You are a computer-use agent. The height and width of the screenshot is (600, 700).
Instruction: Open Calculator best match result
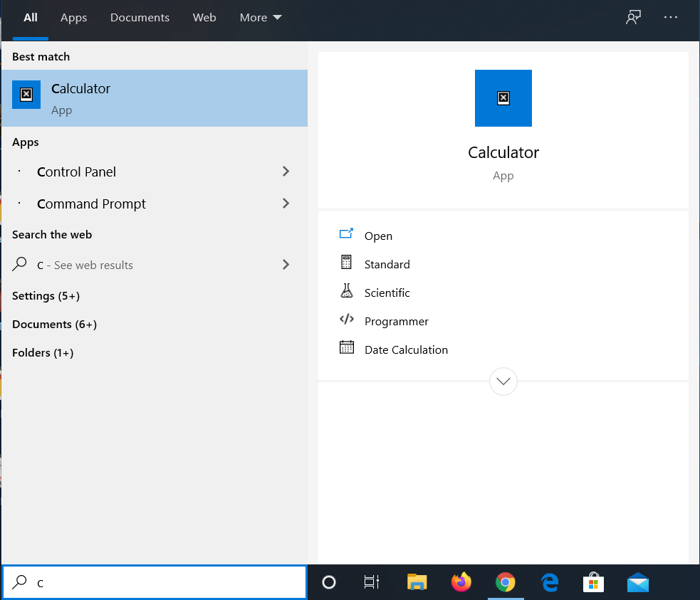[155, 98]
